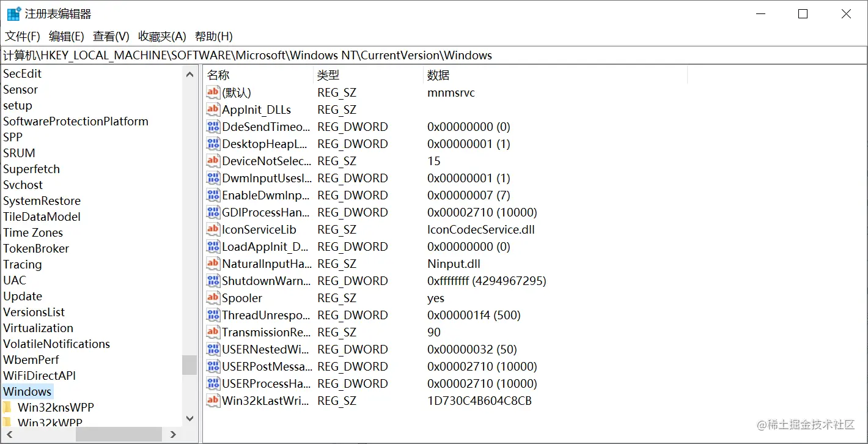The image size is (868, 444).
Task: Click the DwmInputUsesI... DWORD icon
Action: [213, 178]
